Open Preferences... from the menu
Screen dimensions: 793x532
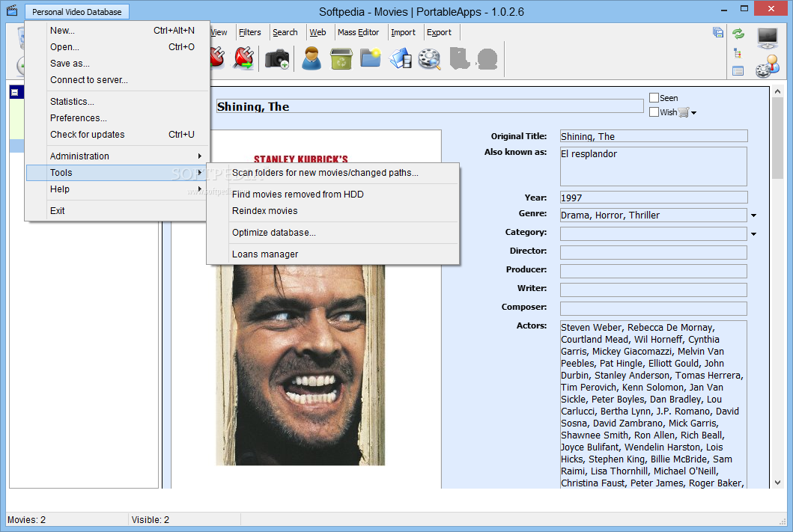pyautogui.click(x=118, y=117)
